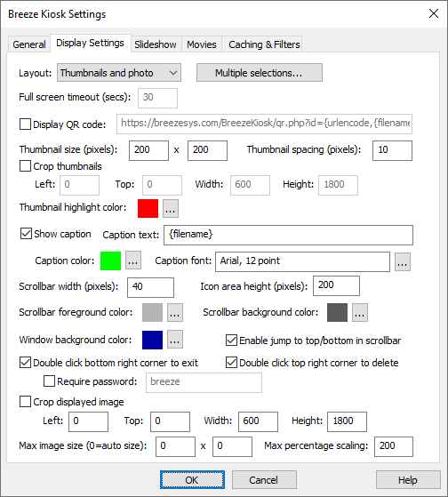Close the Breeze Kiosk Settings dialog
Viewport: 448px width, 497px height.
434,13
